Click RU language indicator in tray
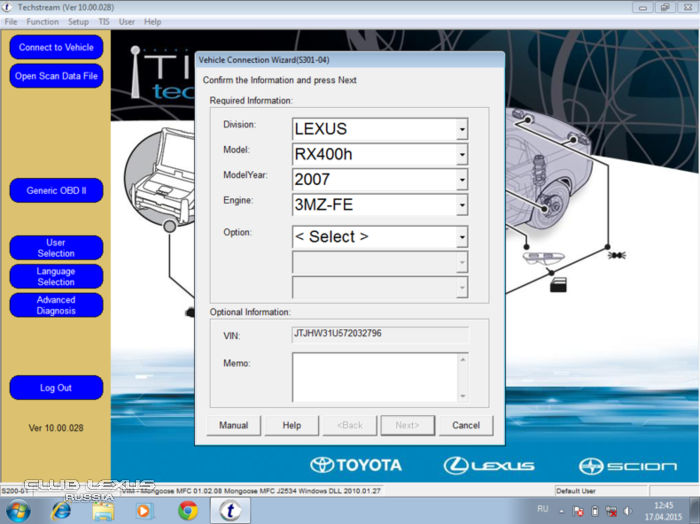 543,509
